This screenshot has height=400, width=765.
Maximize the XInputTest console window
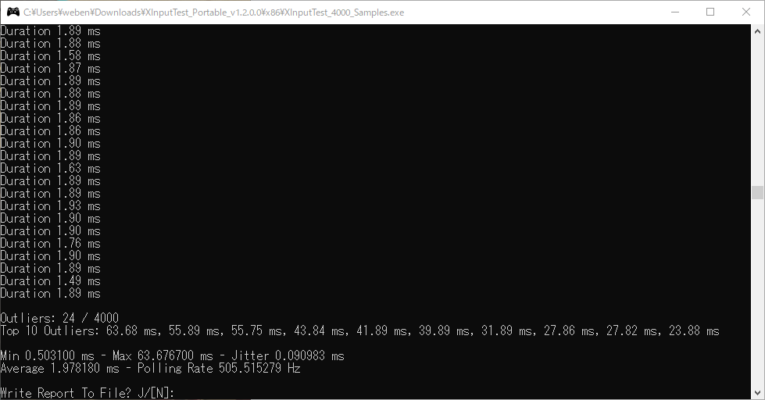point(710,12)
